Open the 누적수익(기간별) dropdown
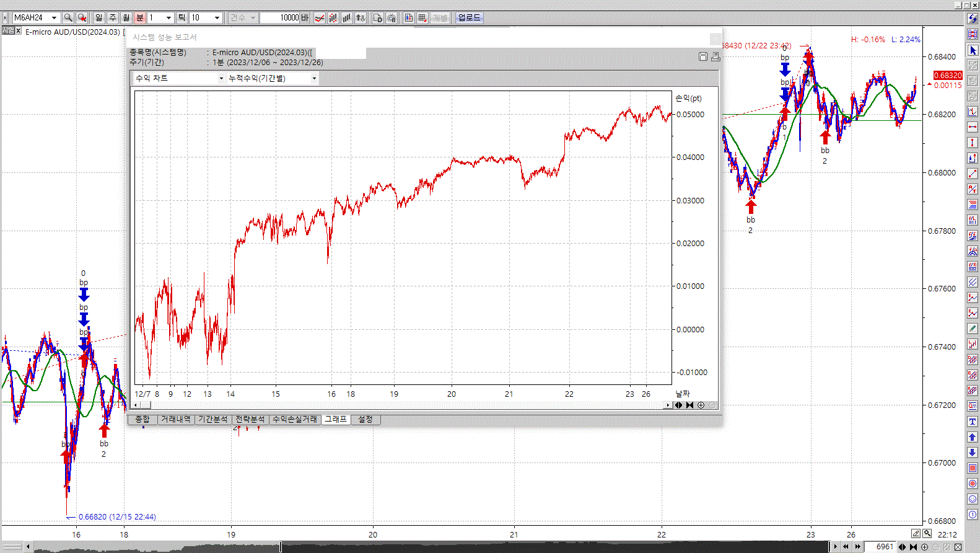The image size is (980, 553). (x=314, y=78)
